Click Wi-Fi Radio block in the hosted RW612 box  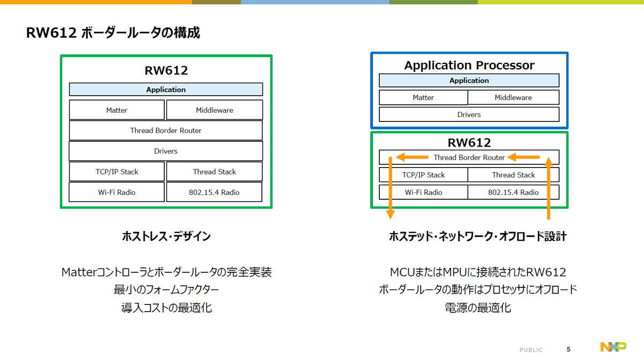tap(423, 192)
